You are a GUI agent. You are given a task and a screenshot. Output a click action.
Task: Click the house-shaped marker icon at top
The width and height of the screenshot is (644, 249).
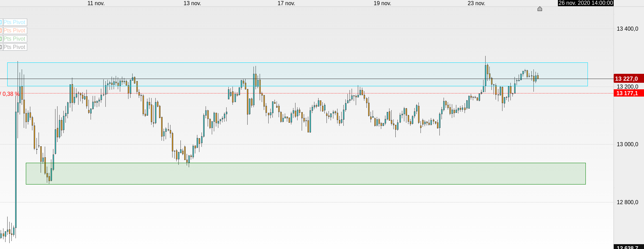(x=540, y=9)
